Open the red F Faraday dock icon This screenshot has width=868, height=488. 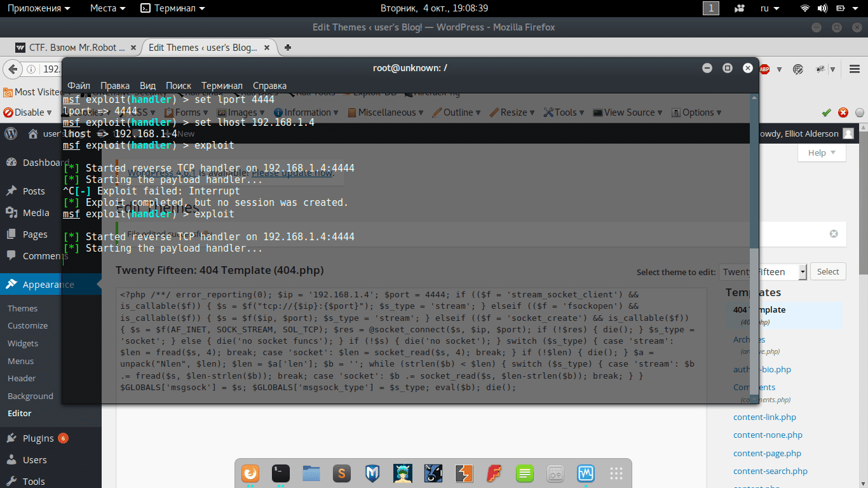(x=494, y=473)
